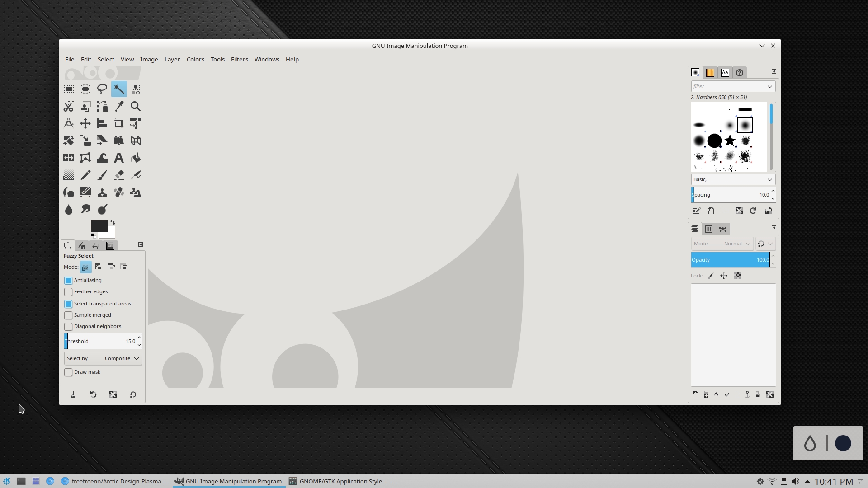Image resolution: width=868 pixels, height=488 pixels.
Task: Open the Windows menu
Action: click(267, 59)
